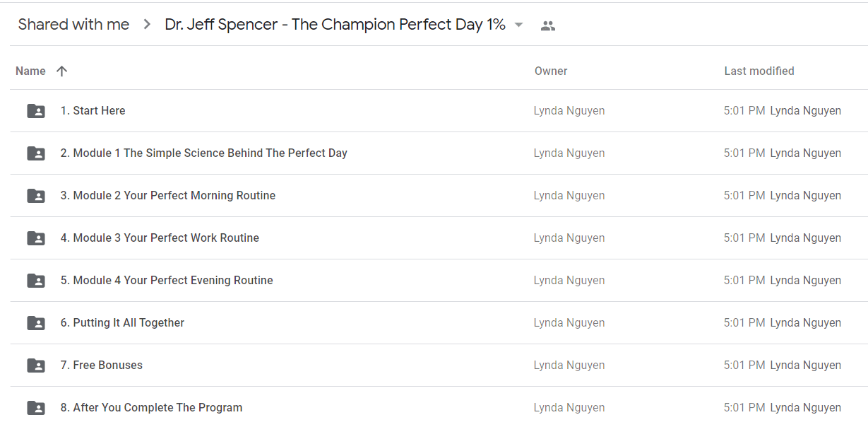Image resolution: width=868 pixels, height=427 pixels.
Task: Click folder icon beside Putting It All Together
Action: pyautogui.click(x=36, y=323)
